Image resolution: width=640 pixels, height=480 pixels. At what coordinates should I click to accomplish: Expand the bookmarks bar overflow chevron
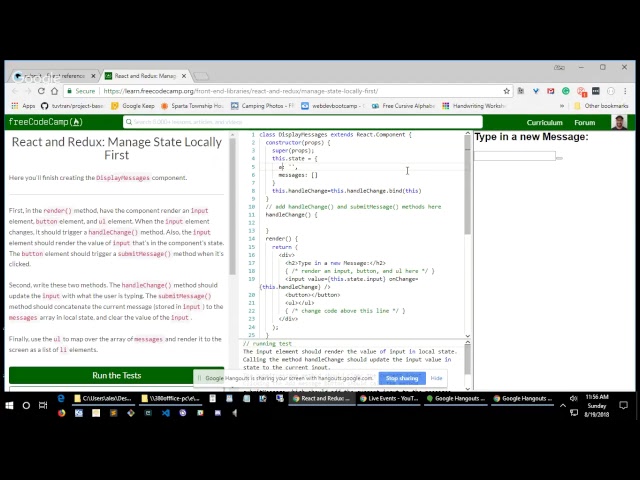(x=562, y=106)
